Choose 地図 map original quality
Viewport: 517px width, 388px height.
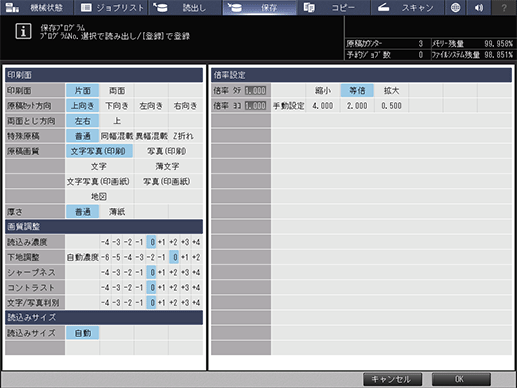point(99,197)
